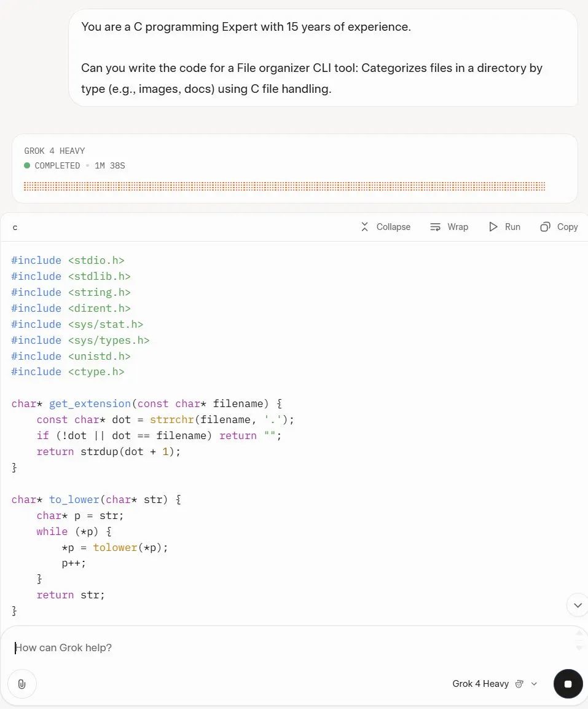Expand the Grok 4 Heavy thinking panel

tap(294, 159)
